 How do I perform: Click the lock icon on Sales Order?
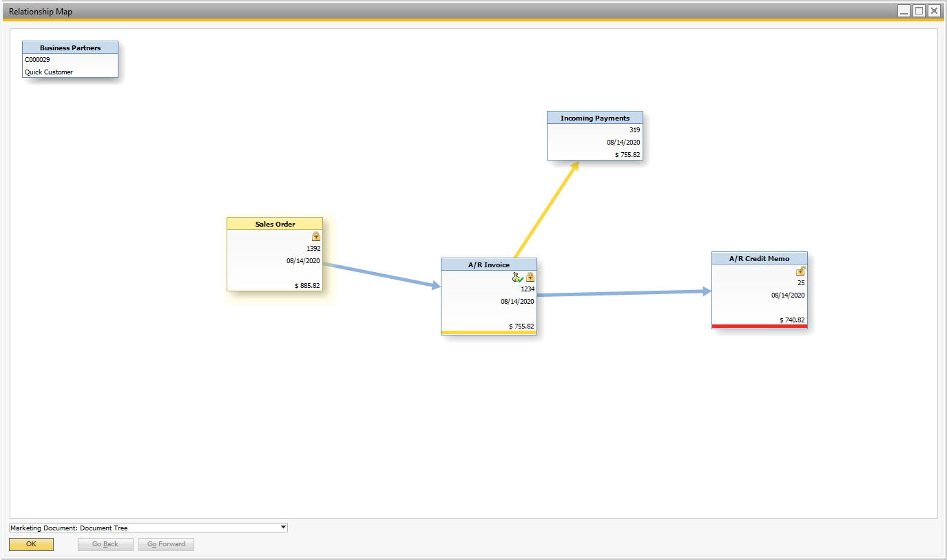(x=316, y=236)
